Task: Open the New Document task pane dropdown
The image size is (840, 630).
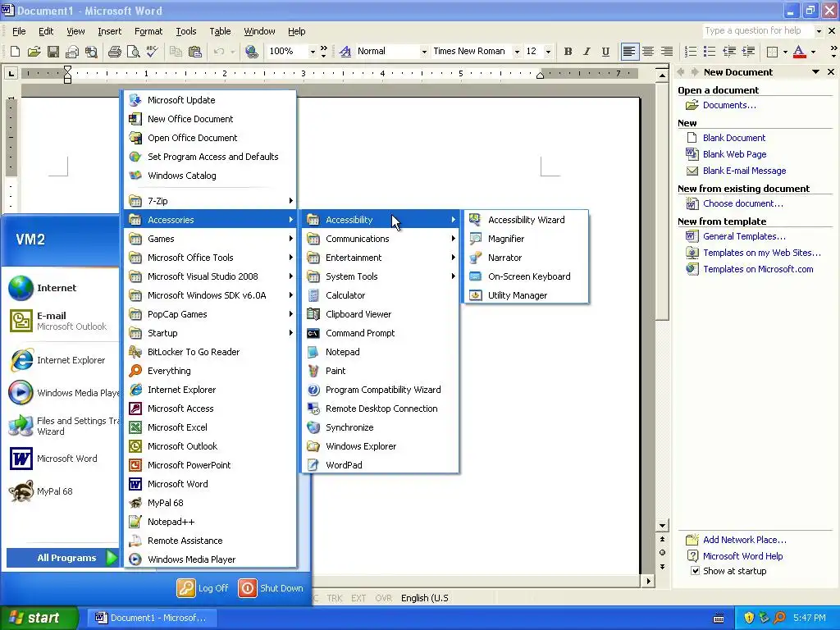Action: [x=815, y=72]
